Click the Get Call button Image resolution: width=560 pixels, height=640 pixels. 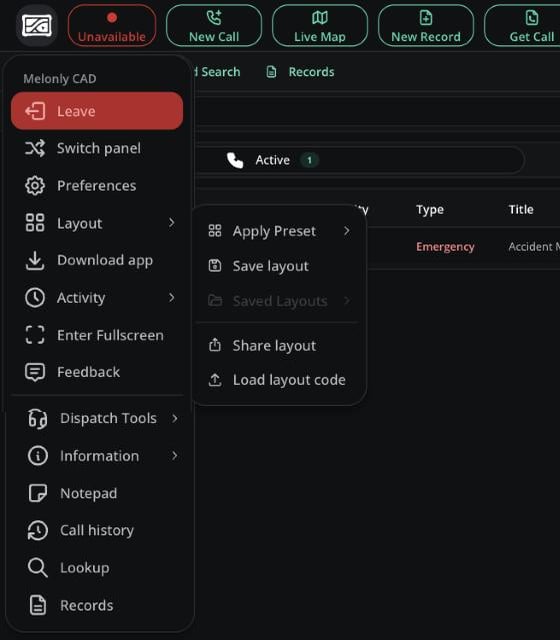point(522,25)
